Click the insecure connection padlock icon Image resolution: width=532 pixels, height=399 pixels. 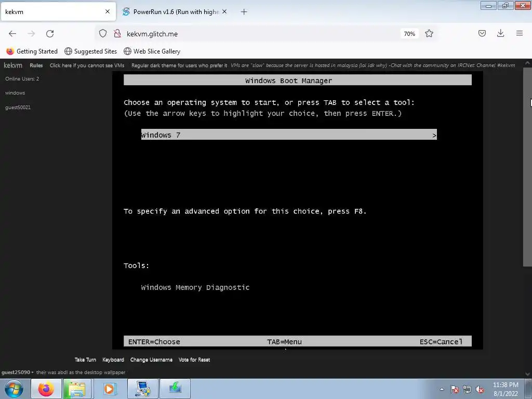click(x=117, y=33)
